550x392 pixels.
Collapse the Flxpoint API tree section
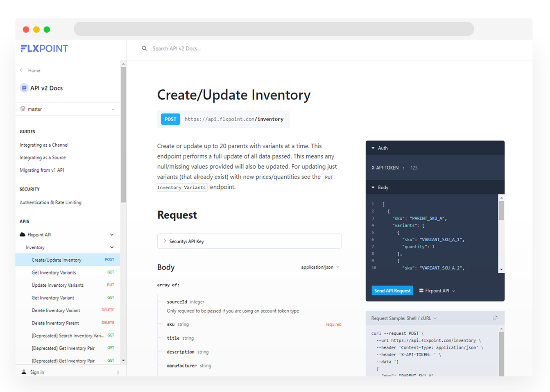coord(112,235)
